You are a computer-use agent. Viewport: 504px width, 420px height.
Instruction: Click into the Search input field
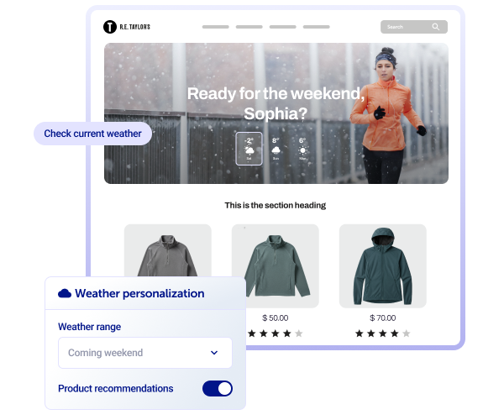[x=414, y=27]
